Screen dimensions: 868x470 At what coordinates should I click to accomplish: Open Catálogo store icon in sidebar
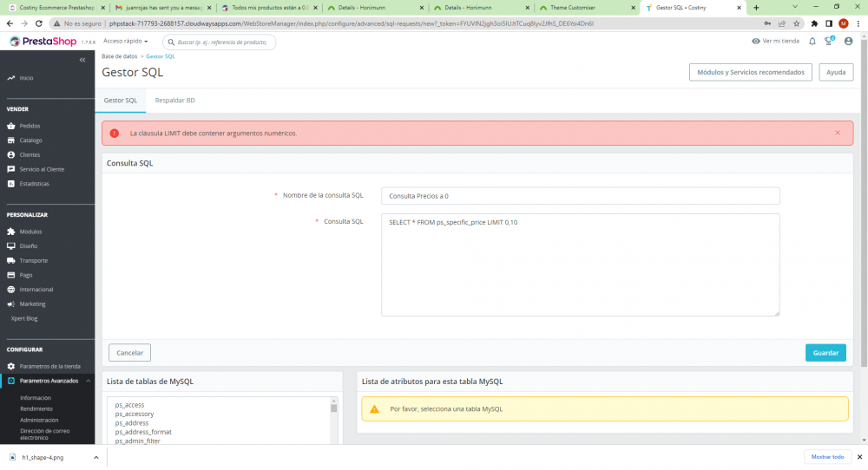[x=11, y=140]
